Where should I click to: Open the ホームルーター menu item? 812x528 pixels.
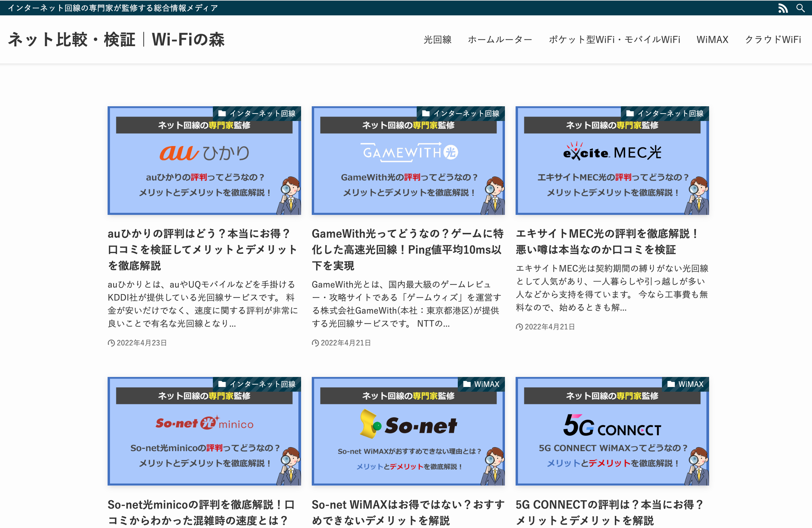pyautogui.click(x=500, y=39)
